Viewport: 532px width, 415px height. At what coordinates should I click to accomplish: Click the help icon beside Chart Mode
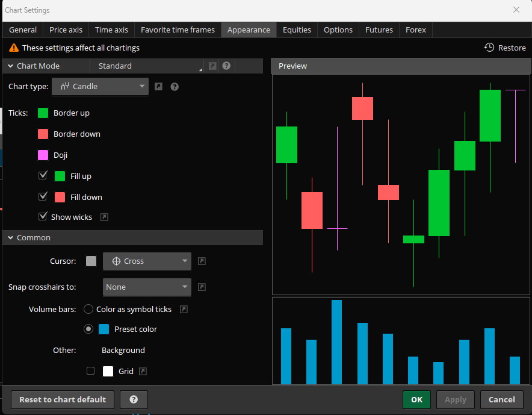(x=226, y=66)
